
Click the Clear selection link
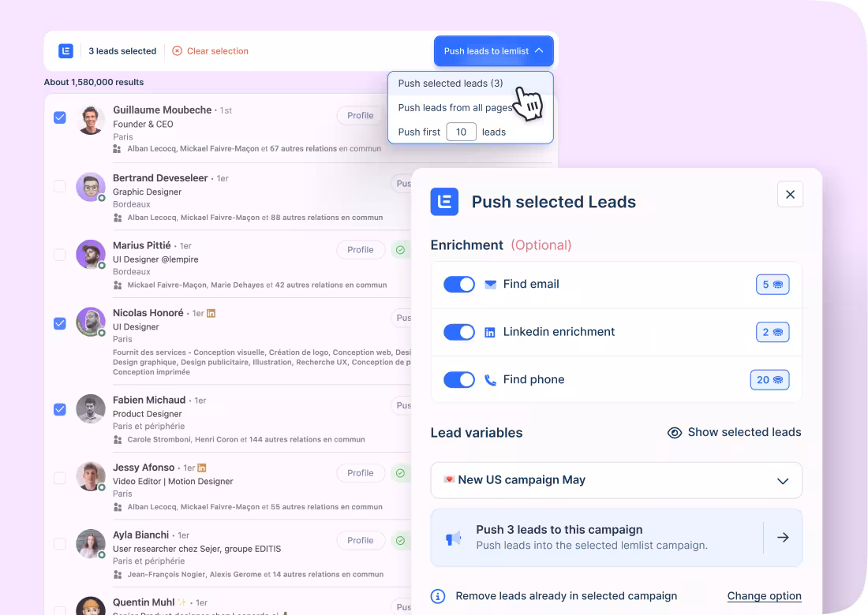click(210, 51)
